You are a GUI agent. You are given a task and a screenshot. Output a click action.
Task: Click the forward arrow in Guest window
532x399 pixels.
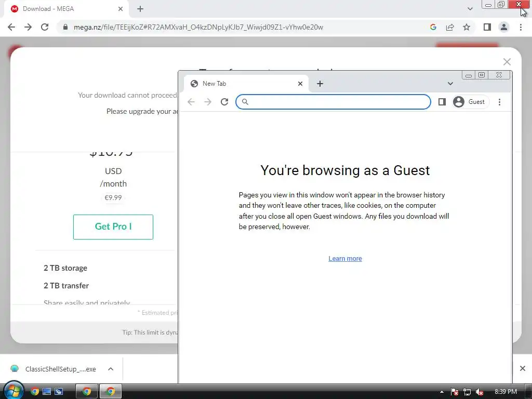208,102
